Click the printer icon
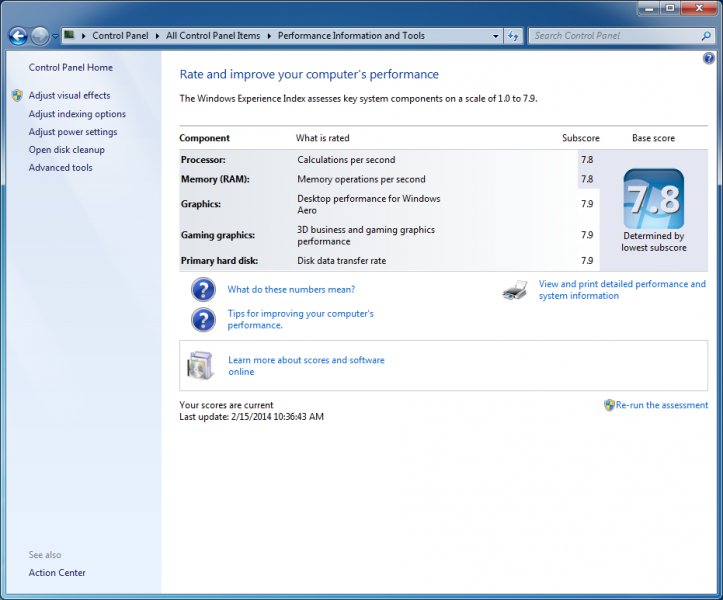The height and width of the screenshot is (600, 723). (x=515, y=290)
